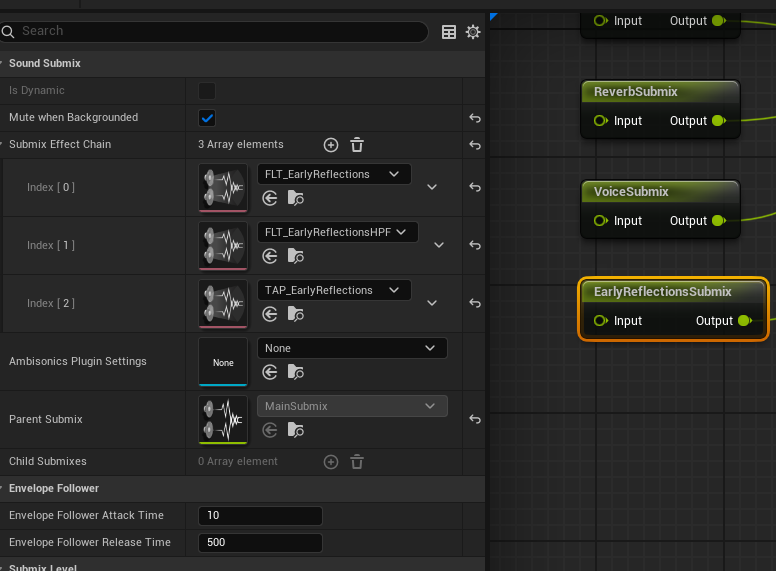Collapse the Envelope Follower section
This screenshot has height=571, width=776.
(1, 488)
